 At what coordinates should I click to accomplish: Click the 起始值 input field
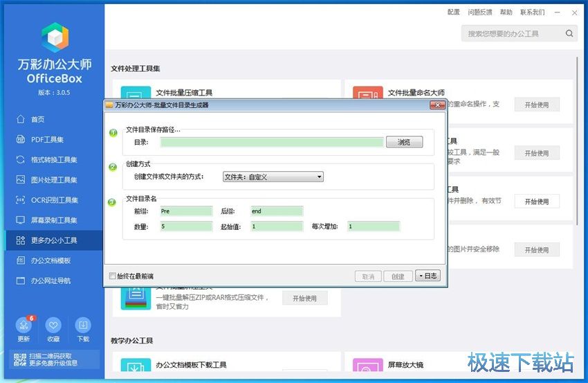click(x=277, y=226)
